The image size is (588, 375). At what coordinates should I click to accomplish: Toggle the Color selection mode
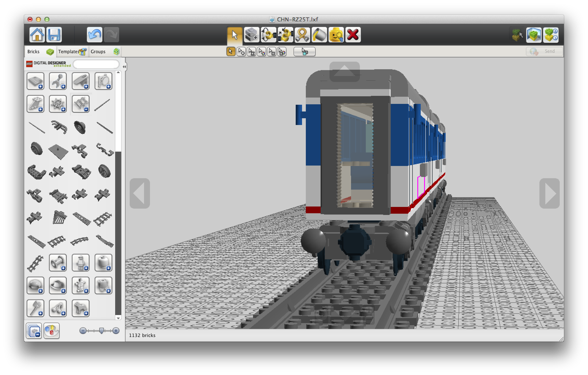pyautogui.click(x=261, y=52)
